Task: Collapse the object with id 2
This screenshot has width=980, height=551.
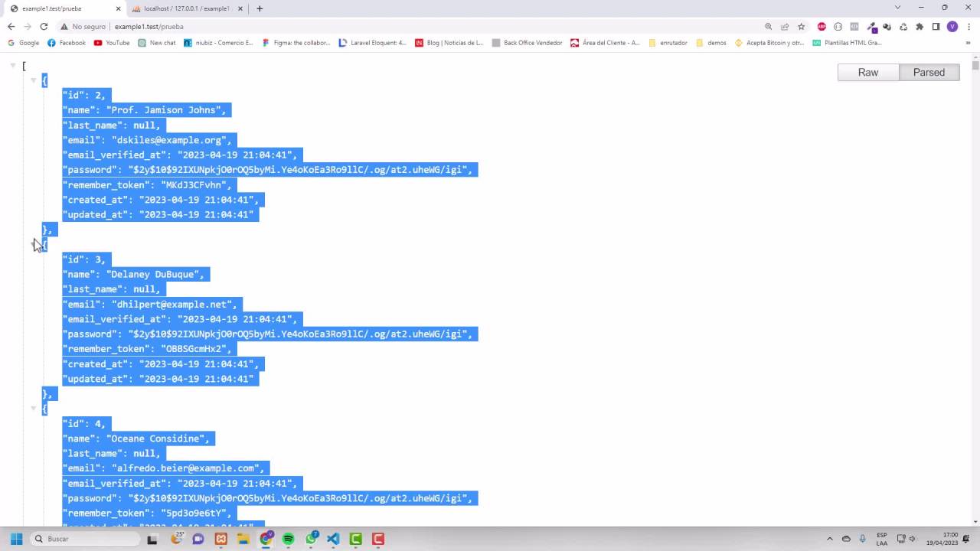Action: tap(33, 80)
